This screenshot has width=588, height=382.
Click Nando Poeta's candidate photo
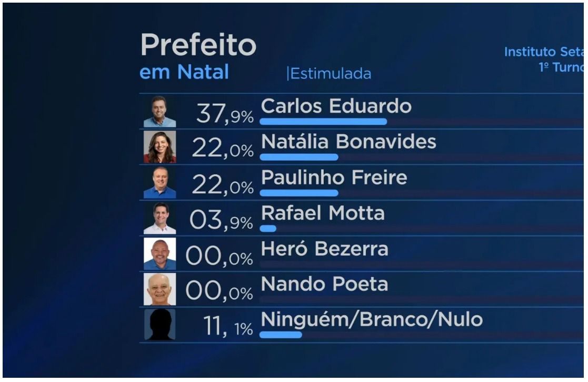(x=160, y=289)
